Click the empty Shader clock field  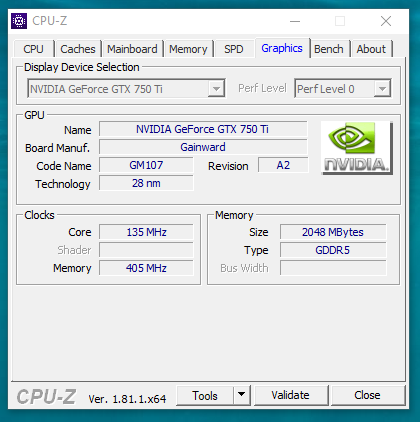coord(146,250)
